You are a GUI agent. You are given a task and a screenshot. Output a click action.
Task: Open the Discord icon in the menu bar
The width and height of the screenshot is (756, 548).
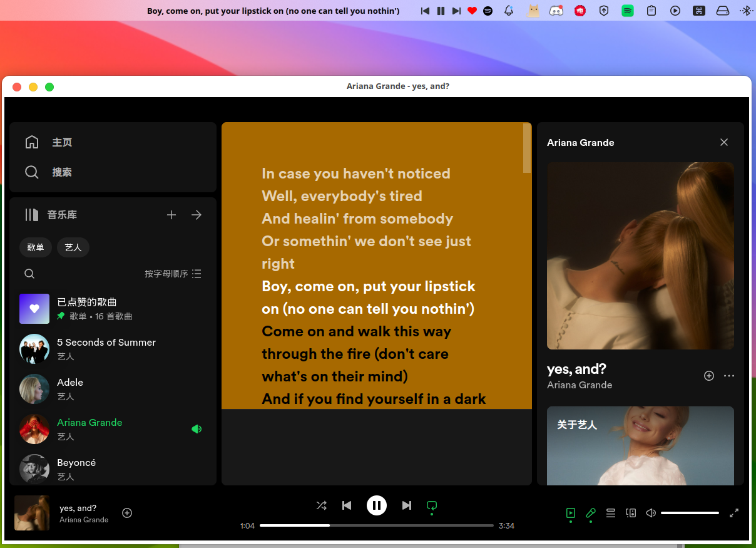tap(556, 11)
